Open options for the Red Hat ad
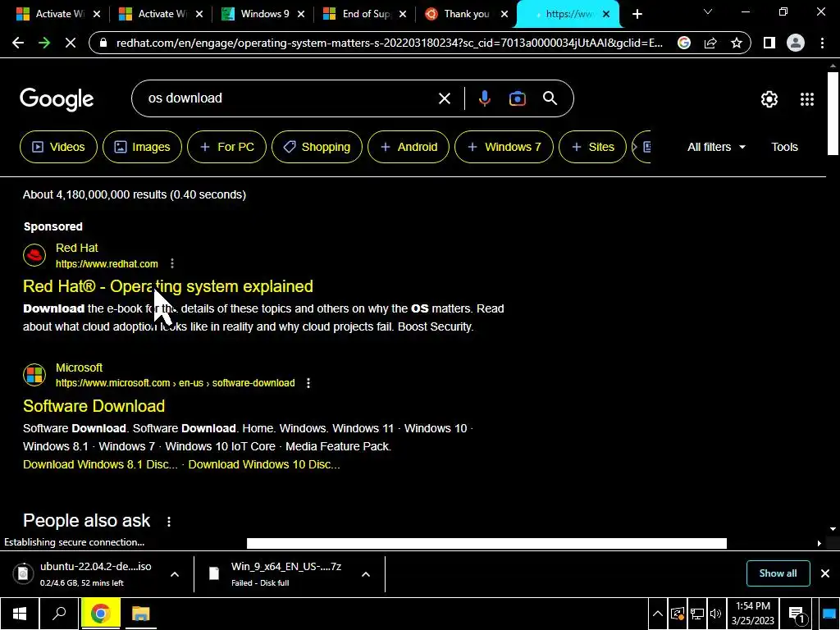This screenshot has width=840, height=630. pos(172,263)
